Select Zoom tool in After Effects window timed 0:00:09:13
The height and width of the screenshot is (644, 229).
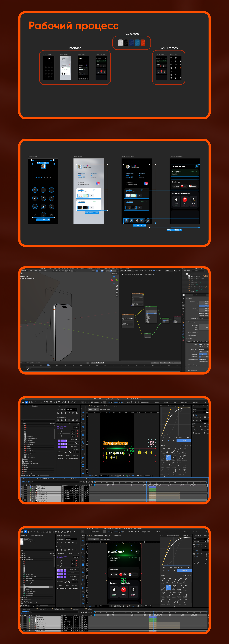(31, 532)
